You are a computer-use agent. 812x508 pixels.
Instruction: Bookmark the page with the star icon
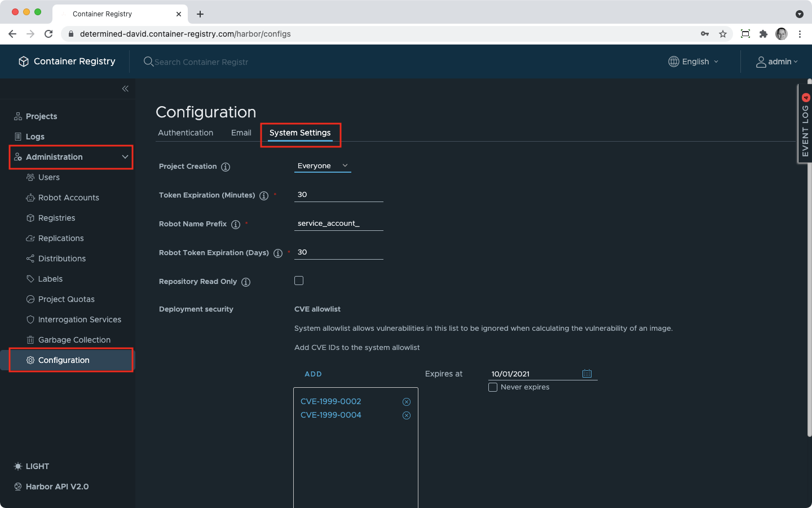point(723,34)
